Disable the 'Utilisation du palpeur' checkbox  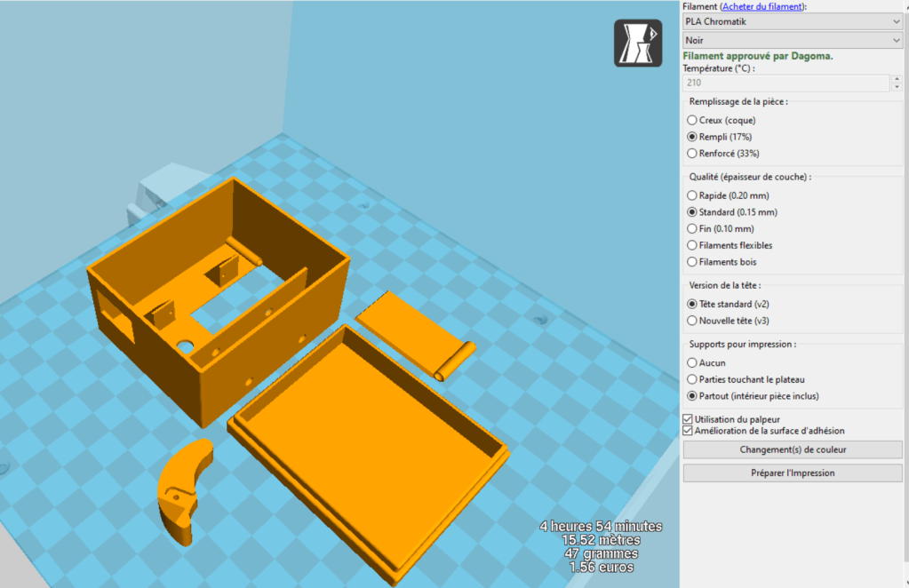click(x=688, y=418)
